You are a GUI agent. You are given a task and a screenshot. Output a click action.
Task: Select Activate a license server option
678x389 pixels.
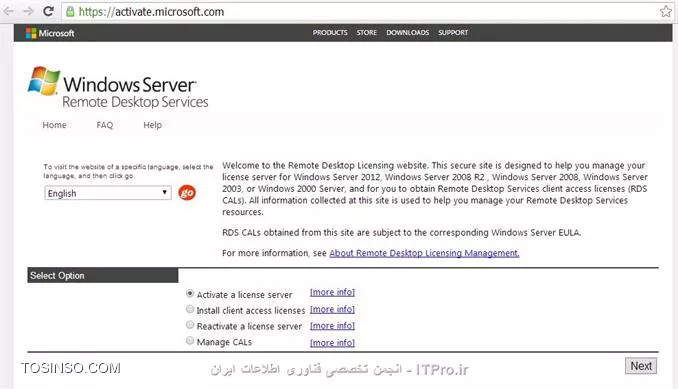tap(190, 293)
